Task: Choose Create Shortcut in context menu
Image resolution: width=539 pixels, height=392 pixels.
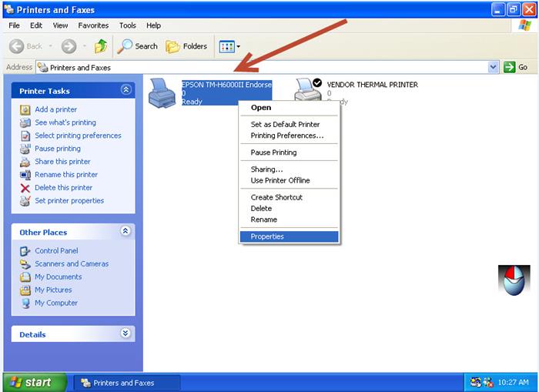Action: pos(289,197)
